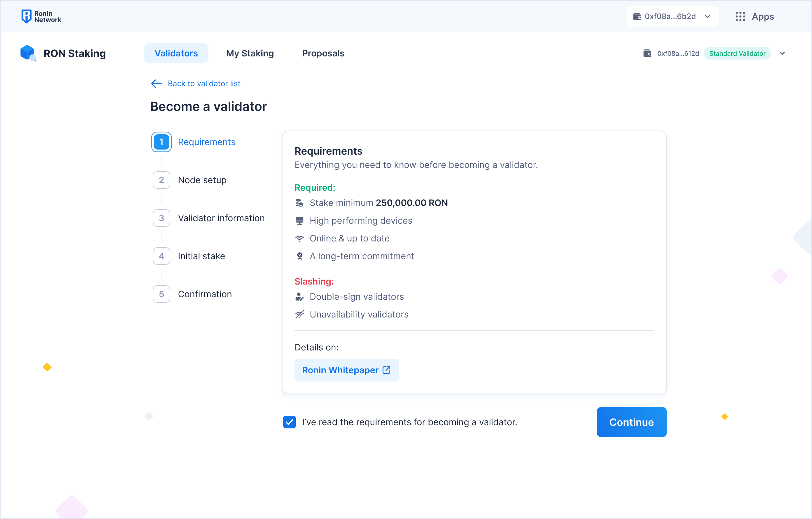Uncheck the requirements read checkbox
The width and height of the screenshot is (812, 519).
289,422
